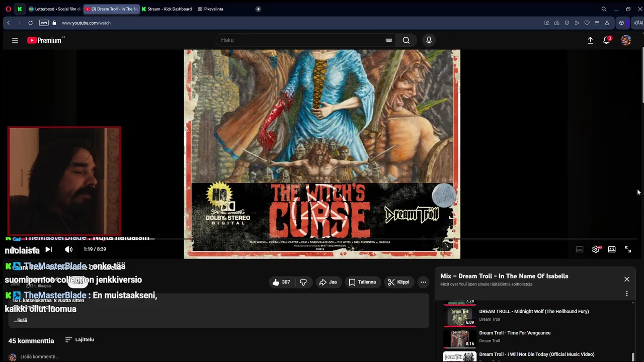Open YouTube account avatar menu
The height and width of the screenshot is (362, 644).
pos(626,40)
